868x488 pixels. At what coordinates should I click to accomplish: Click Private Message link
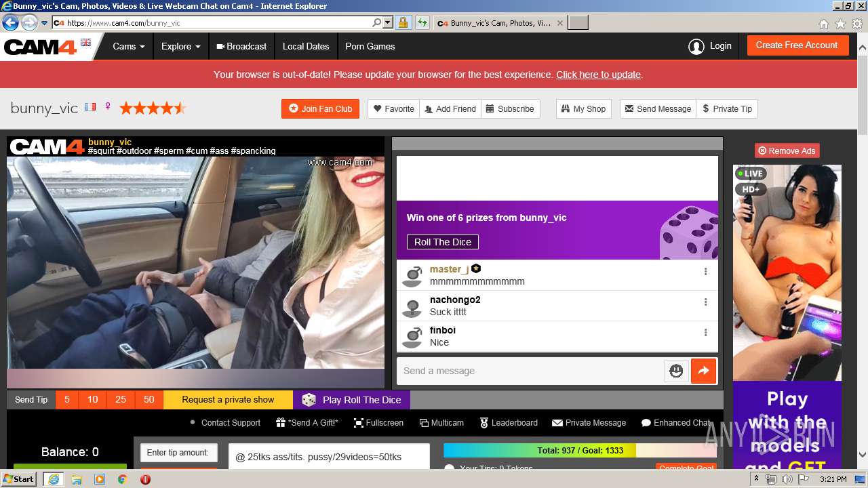coord(588,422)
